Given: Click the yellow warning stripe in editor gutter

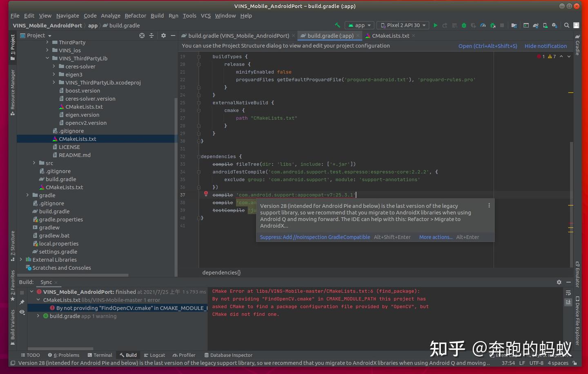Looking at the screenshot, I should tap(571, 93).
